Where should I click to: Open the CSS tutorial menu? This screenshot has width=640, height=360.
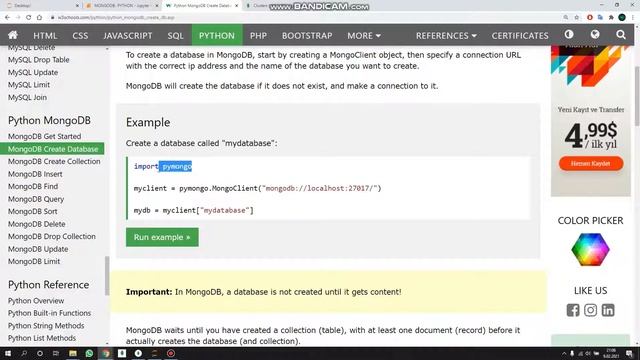coord(80,36)
